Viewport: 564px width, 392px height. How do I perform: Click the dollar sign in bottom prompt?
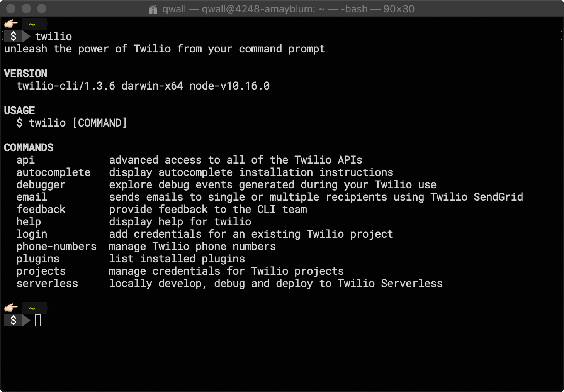point(14,320)
